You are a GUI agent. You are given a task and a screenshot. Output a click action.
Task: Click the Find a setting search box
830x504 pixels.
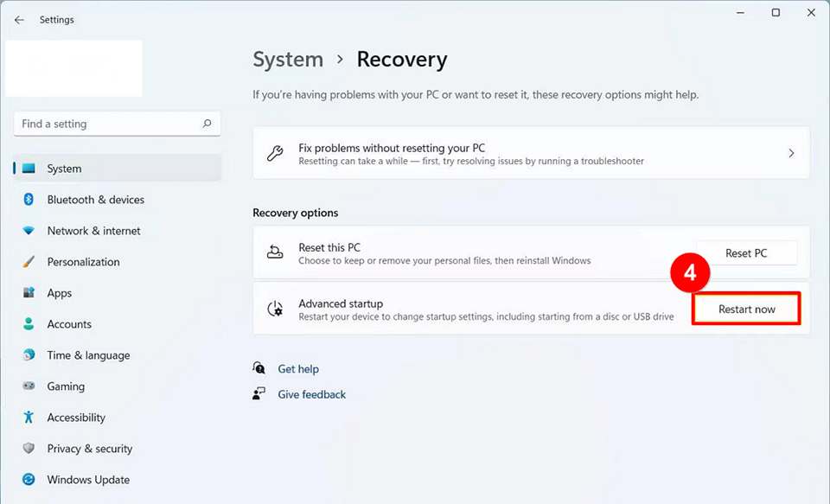108,124
